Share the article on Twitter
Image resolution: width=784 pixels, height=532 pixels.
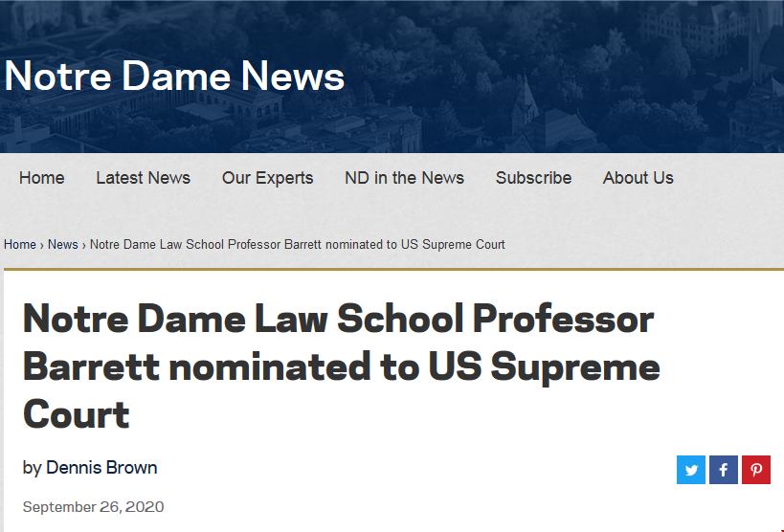pyautogui.click(x=691, y=470)
